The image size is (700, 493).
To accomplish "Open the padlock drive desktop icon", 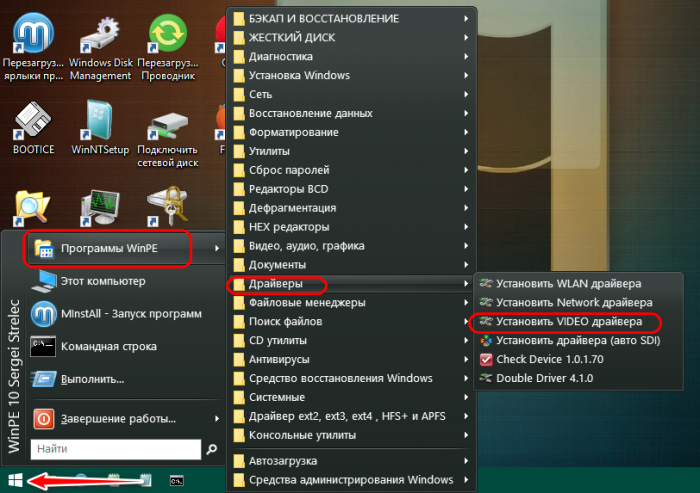I will [168, 206].
